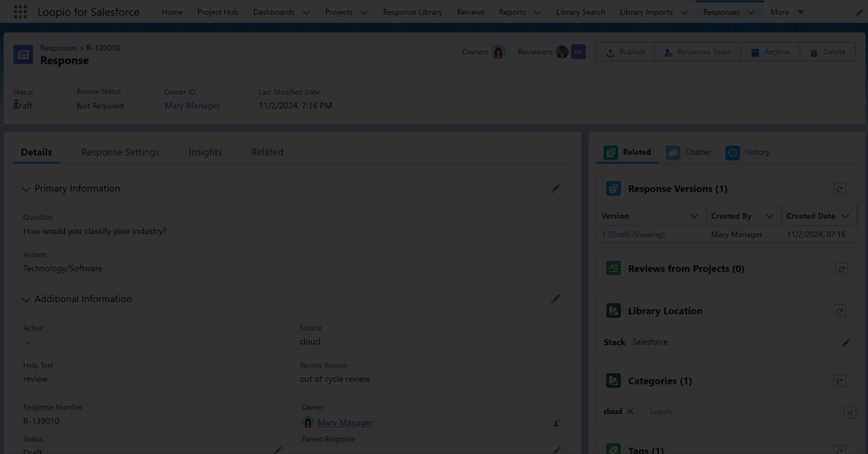The height and width of the screenshot is (454, 868).
Task: Open Version column sort menu
Action: [x=694, y=217]
